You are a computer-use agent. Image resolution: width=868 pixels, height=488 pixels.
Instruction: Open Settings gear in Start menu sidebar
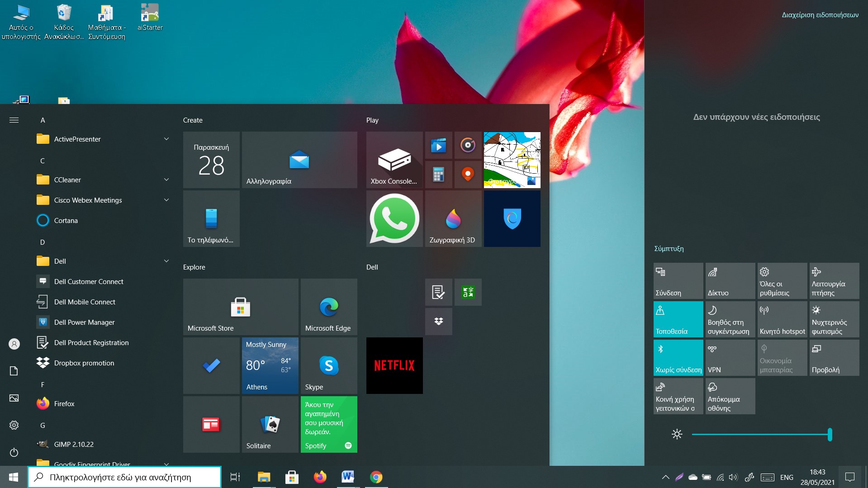14,425
